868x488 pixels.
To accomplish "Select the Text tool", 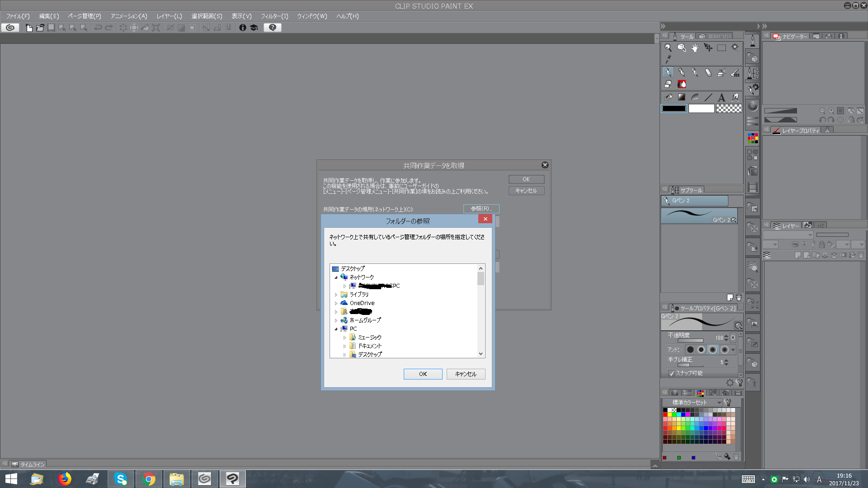I will coord(722,97).
